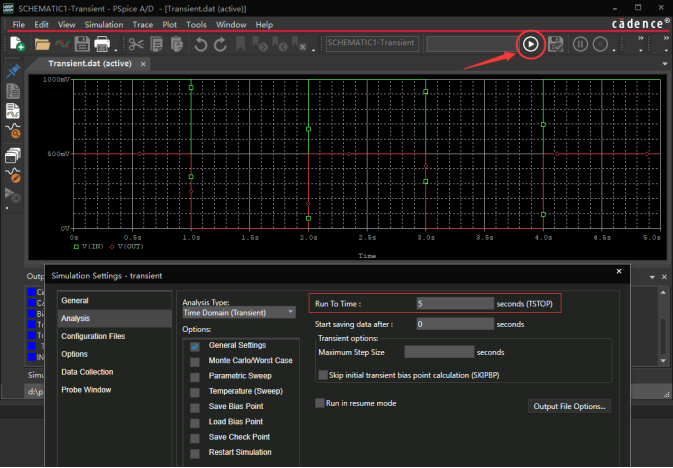Print using the printer icon
The image size is (673, 468).
102,44
